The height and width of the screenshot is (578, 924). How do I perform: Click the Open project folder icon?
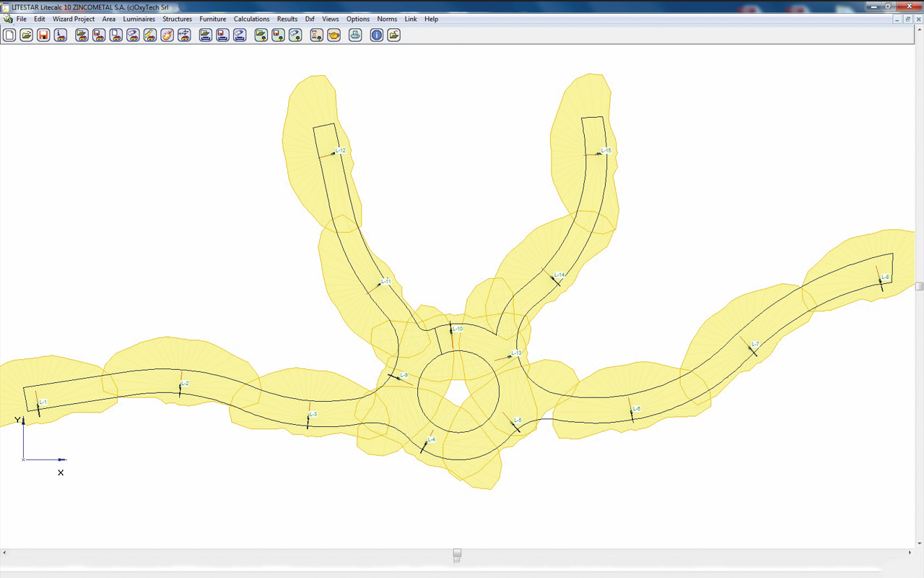tap(26, 35)
